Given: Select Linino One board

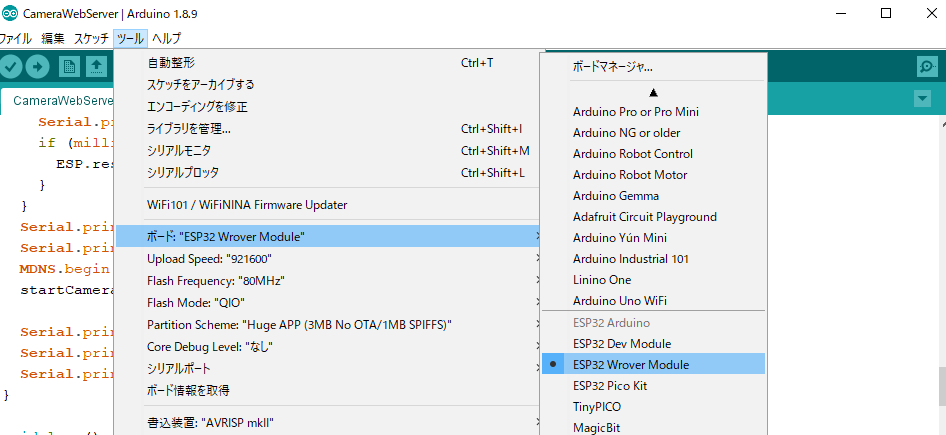Looking at the screenshot, I should coord(653,280).
